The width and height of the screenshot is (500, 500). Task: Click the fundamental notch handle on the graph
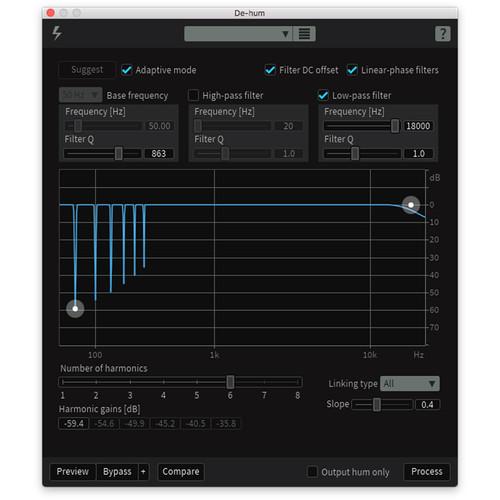[75, 309]
